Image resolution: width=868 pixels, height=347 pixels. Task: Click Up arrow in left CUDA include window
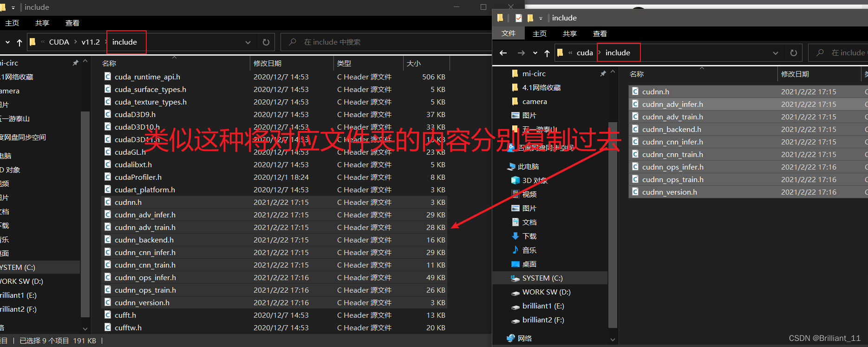click(x=20, y=42)
